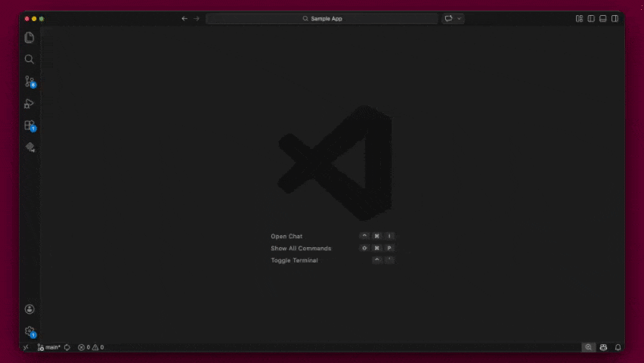Click the Sample App command center search
644x363 pixels.
pos(322,18)
